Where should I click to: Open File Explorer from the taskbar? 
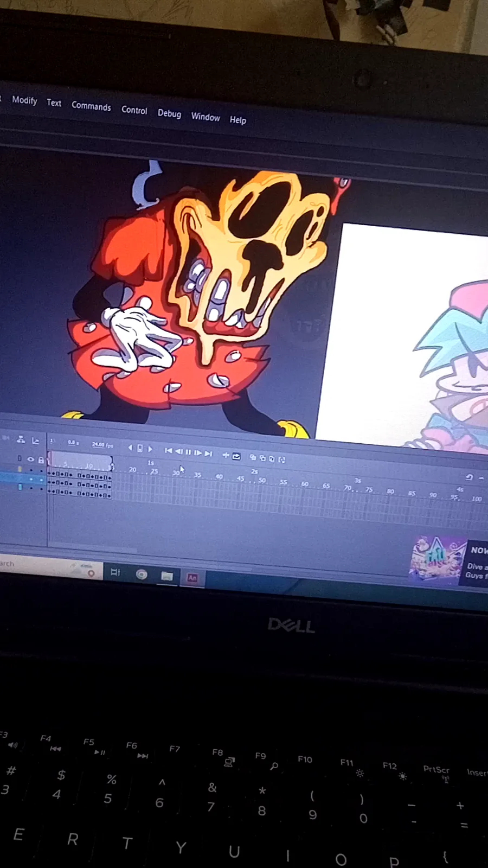click(167, 576)
